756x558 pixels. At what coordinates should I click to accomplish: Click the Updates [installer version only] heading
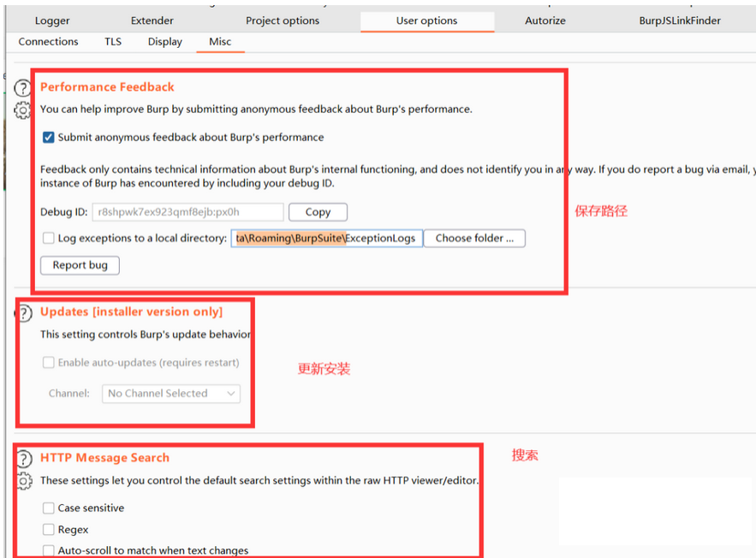click(132, 312)
